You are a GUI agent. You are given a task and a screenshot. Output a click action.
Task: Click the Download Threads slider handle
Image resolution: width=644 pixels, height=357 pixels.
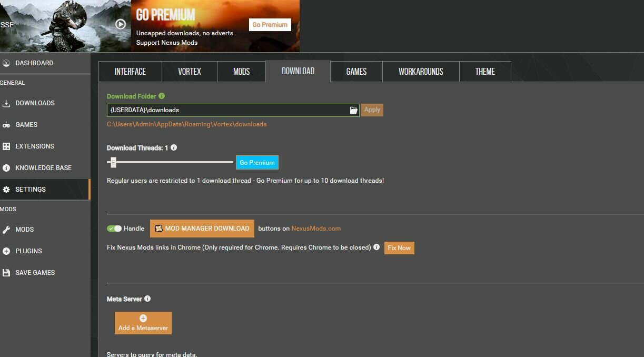point(113,162)
